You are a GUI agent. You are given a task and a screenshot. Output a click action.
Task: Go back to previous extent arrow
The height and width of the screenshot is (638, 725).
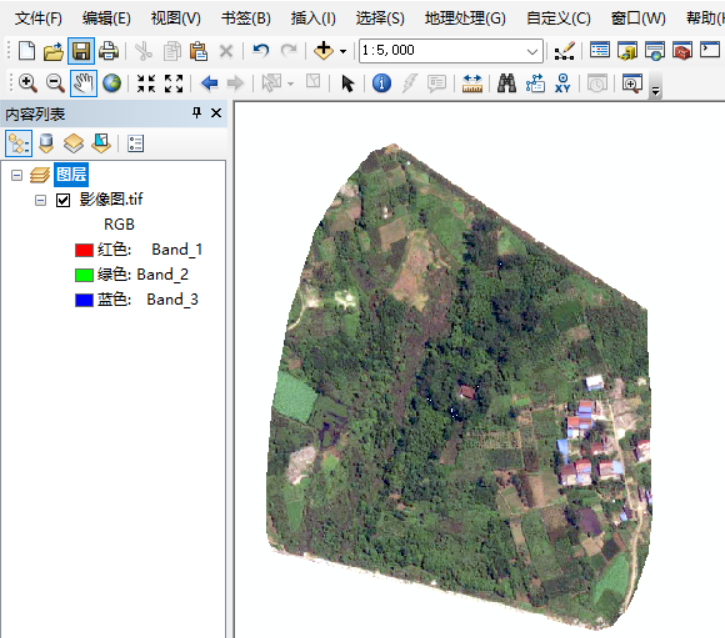[209, 85]
